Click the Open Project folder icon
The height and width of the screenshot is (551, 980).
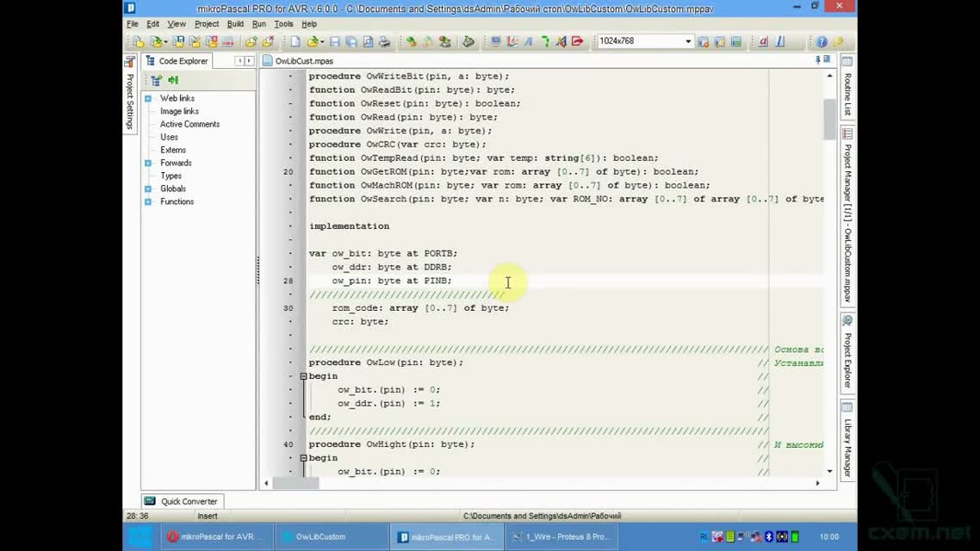155,42
